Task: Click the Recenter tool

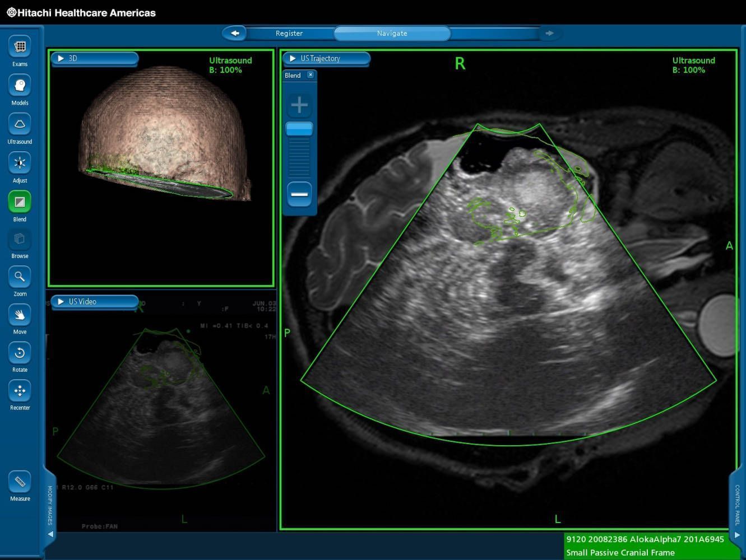Action: [20, 391]
